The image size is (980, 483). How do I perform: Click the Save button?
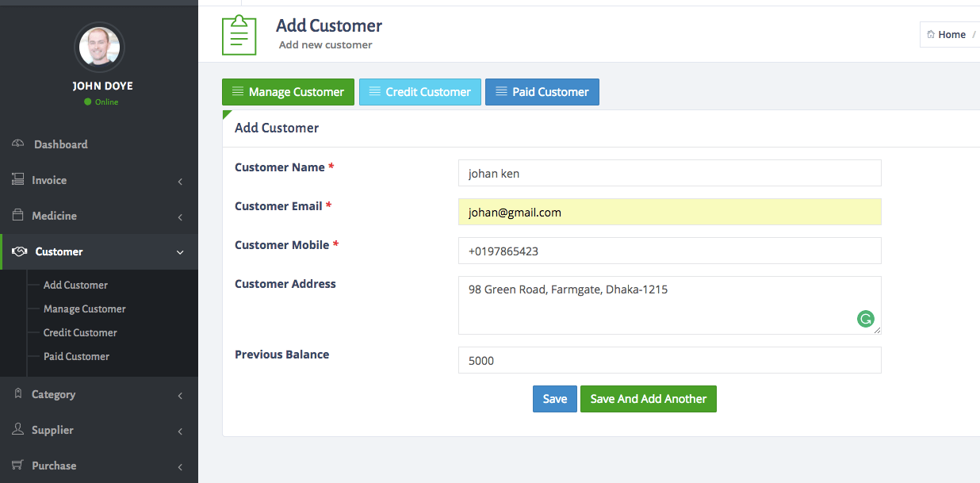tap(554, 398)
